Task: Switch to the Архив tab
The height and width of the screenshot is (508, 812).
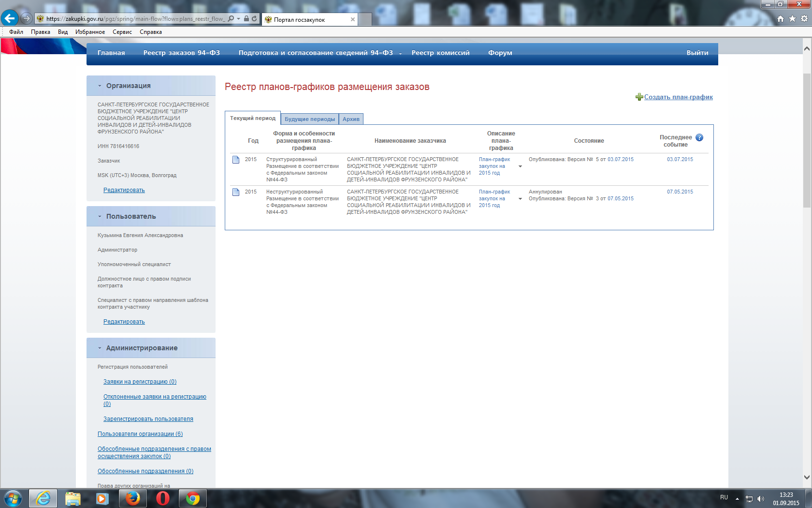Action: 351,119
